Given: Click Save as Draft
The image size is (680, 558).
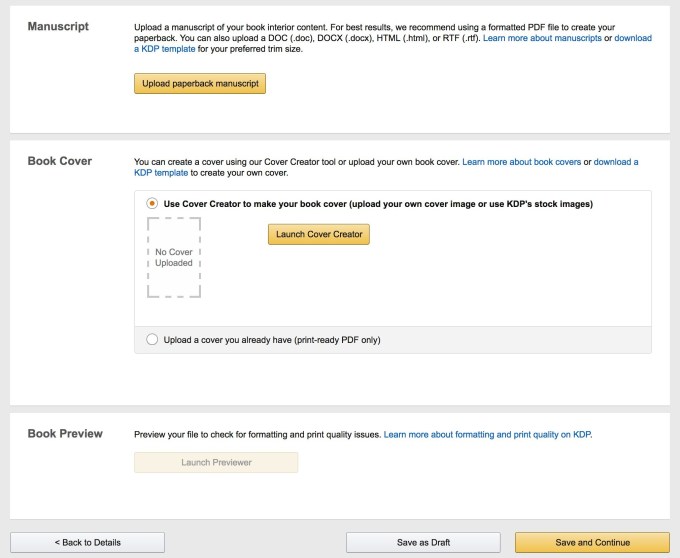Looking at the screenshot, I should (x=423, y=542).
